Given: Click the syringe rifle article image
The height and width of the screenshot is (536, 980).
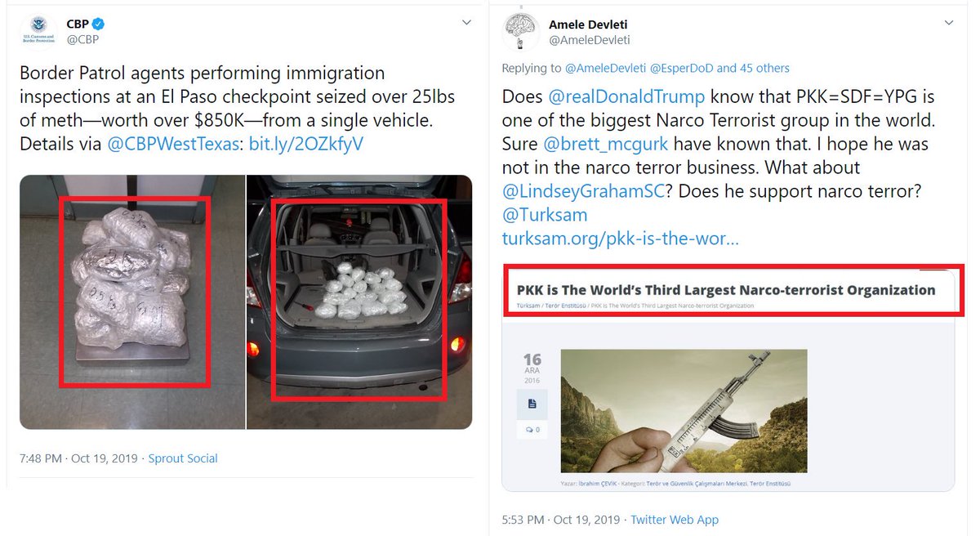Looking at the screenshot, I should (x=684, y=411).
